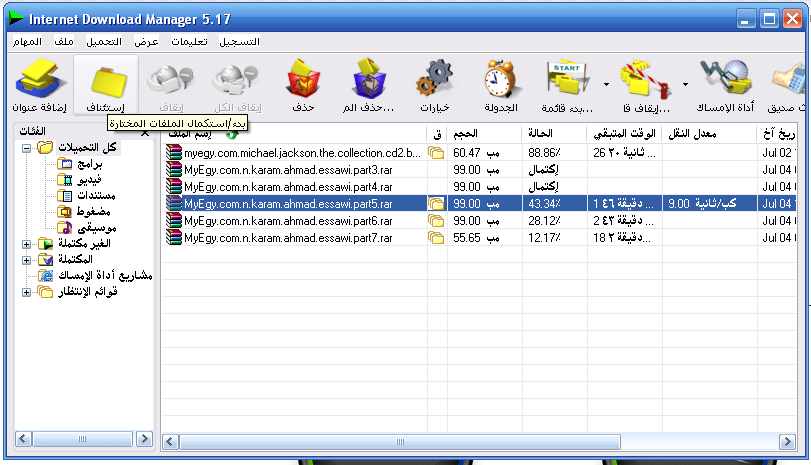
Task: Click the Stop (إيقاف) toolbar icon
Action: (x=171, y=85)
